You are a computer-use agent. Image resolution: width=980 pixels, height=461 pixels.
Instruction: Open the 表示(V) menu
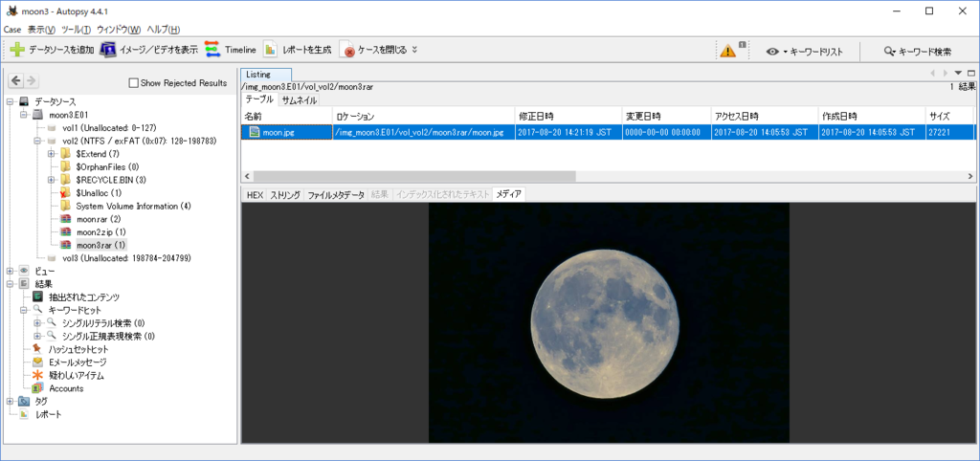click(41, 30)
